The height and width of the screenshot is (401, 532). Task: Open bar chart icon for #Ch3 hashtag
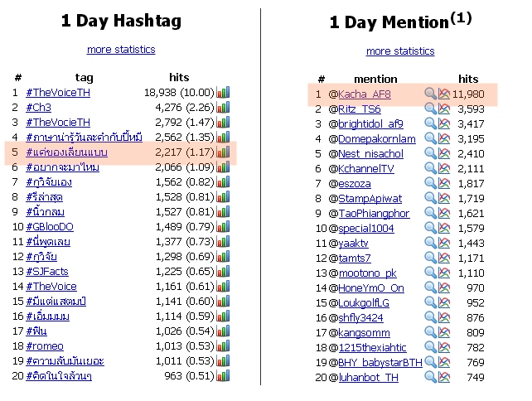coord(223,107)
